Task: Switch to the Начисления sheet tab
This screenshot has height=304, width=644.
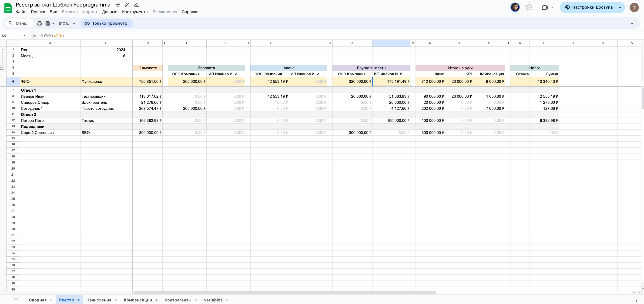Action: pyautogui.click(x=99, y=300)
